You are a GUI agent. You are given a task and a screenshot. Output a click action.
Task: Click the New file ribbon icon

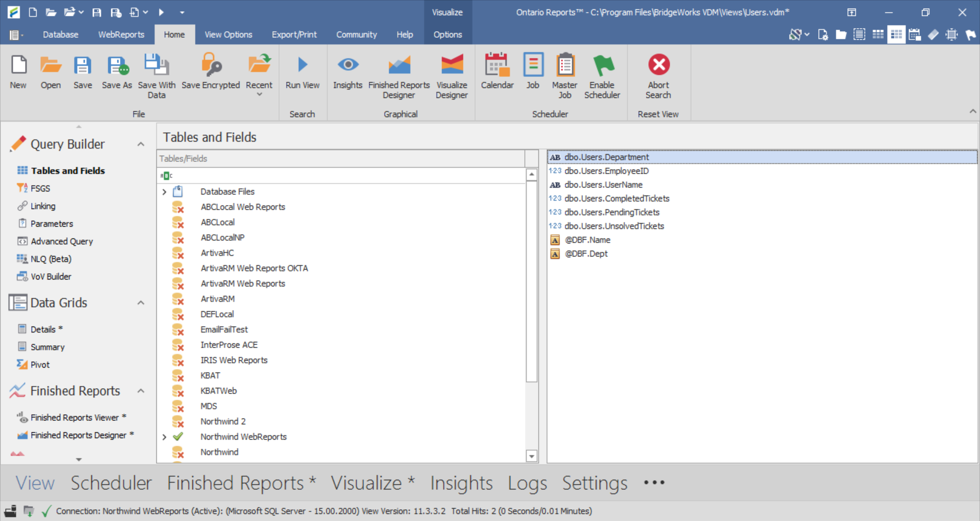[x=18, y=72]
